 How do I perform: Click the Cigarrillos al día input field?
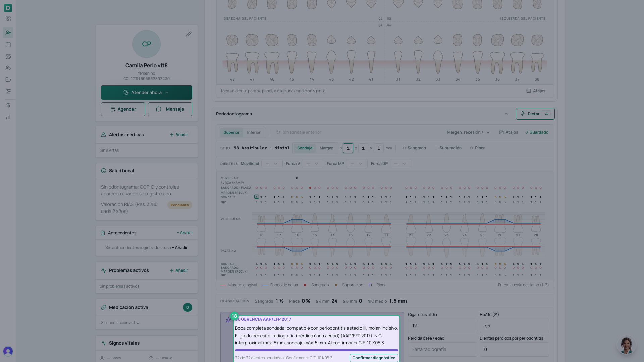coord(442,326)
